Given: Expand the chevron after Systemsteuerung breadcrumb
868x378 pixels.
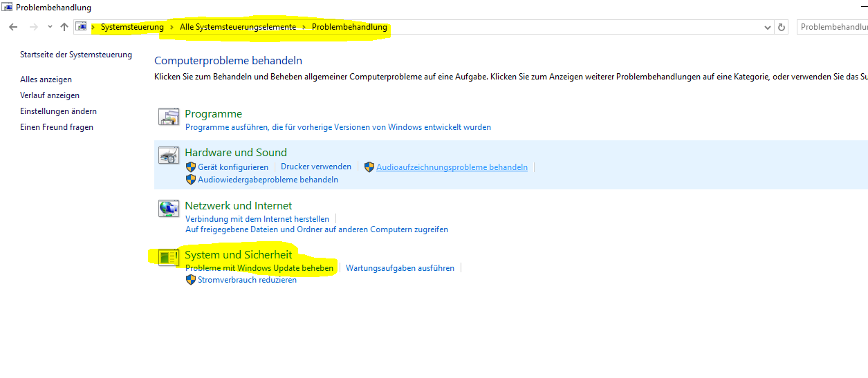Looking at the screenshot, I should coord(172,27).
